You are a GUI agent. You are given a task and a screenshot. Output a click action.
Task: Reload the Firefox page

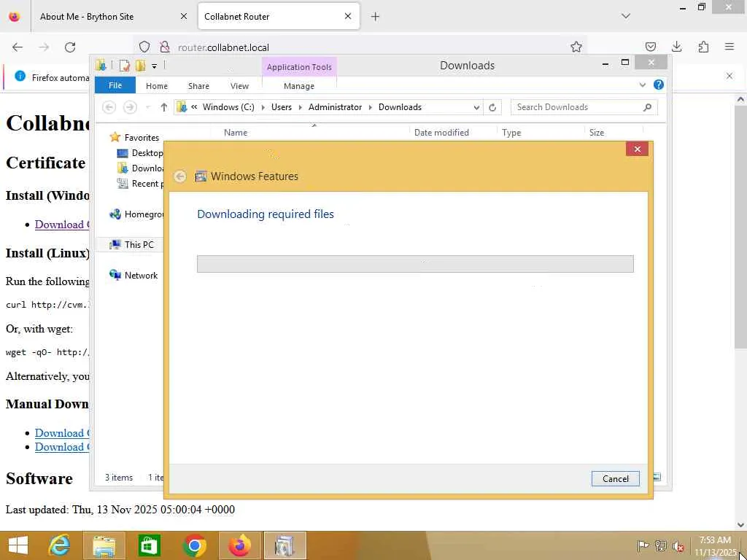tap(70, 47)
